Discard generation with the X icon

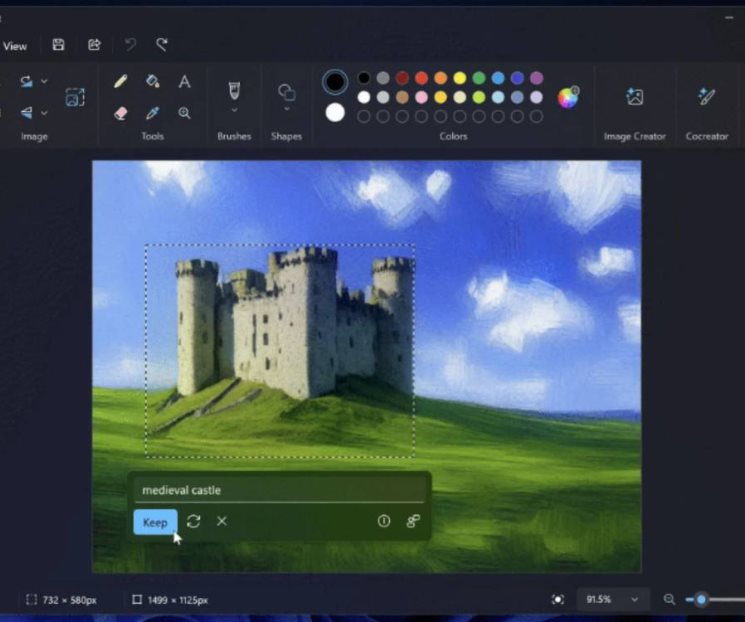pos(222,521)
